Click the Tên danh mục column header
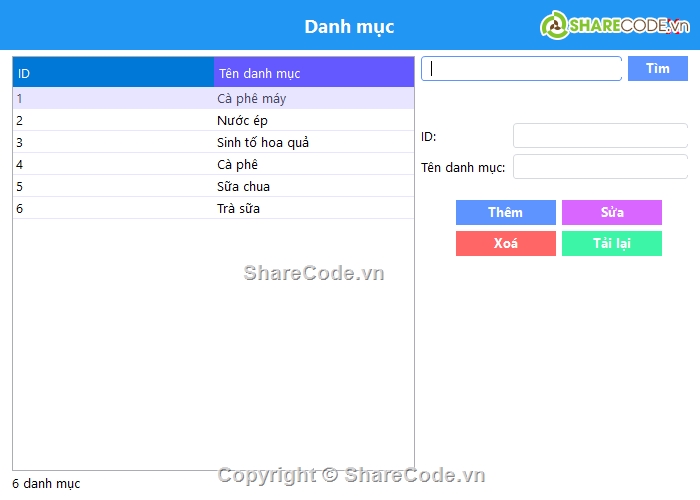This screenshot has height=500, width=700. [x=313, y=73]
